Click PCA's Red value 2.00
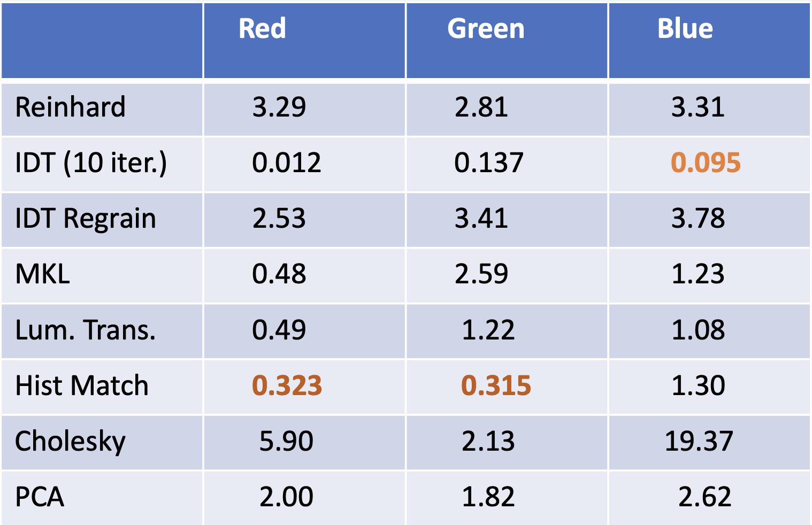 tap(286, 497)
